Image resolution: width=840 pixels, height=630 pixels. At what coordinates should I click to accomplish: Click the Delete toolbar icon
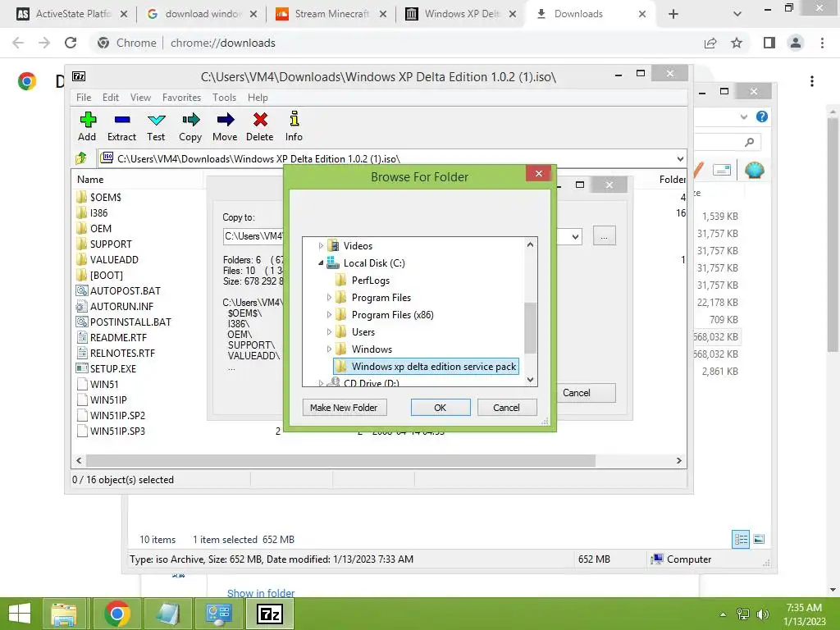click(x=260, y=126)
